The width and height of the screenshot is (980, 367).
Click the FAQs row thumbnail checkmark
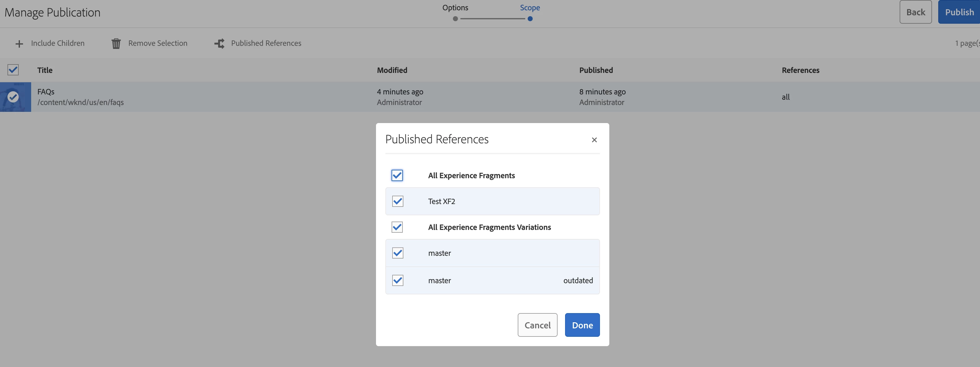click(x=13, y=97)
